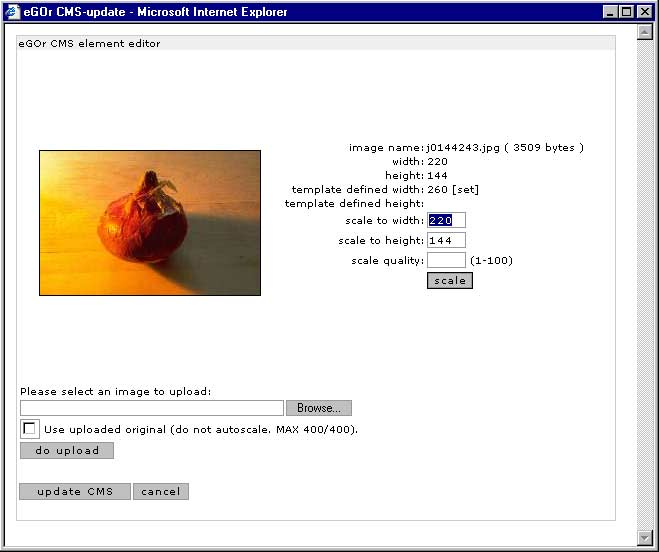Maximize the eGOr CMS-update window

(x=627, y=12)
